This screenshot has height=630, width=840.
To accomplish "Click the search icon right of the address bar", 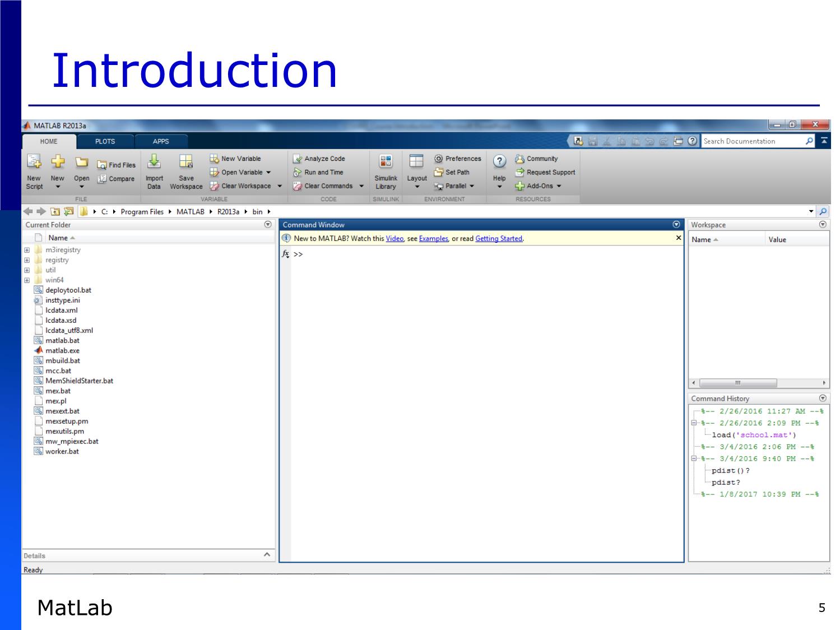I will (823, 211).
